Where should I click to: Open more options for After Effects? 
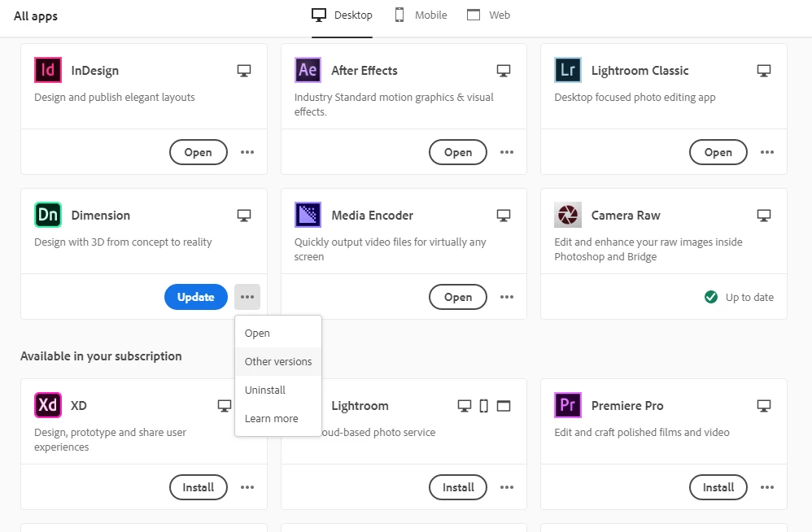point(506,152)
